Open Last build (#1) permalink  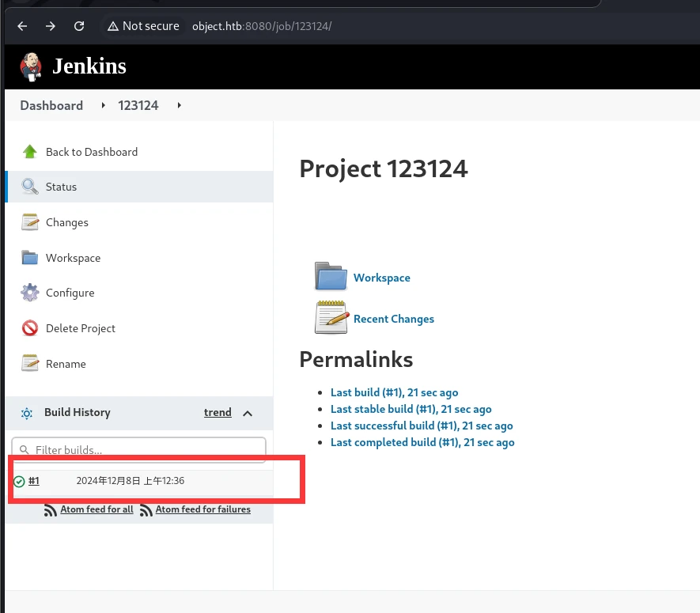[x=394, y=392]
